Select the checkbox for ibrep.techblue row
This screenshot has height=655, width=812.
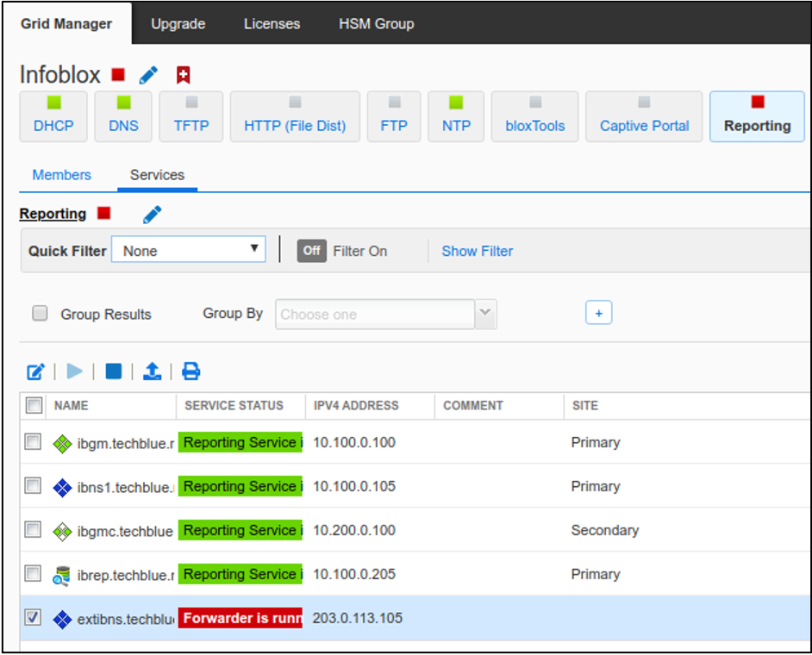point(33,574)
